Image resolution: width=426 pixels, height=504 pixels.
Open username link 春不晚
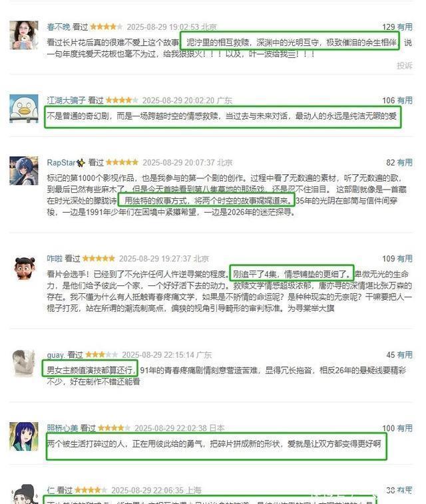point(59,27)
